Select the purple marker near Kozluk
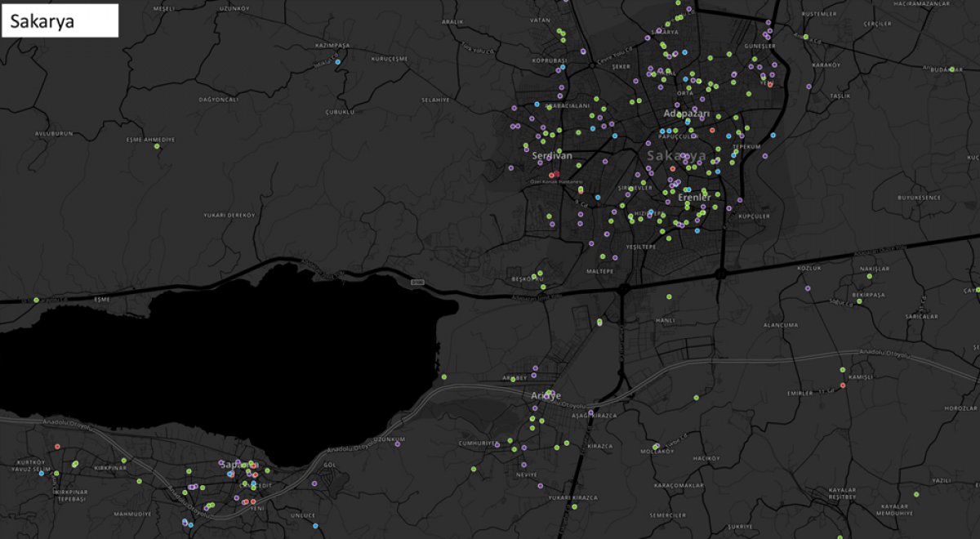 click(x=808, y=288)
